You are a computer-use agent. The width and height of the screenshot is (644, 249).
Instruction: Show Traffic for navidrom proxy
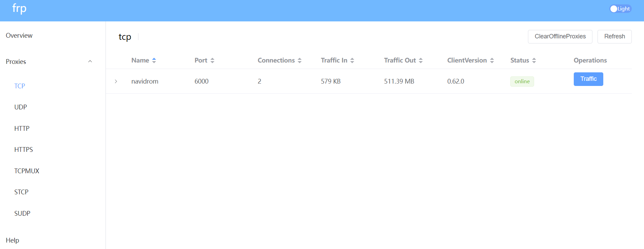pos(588,79)
